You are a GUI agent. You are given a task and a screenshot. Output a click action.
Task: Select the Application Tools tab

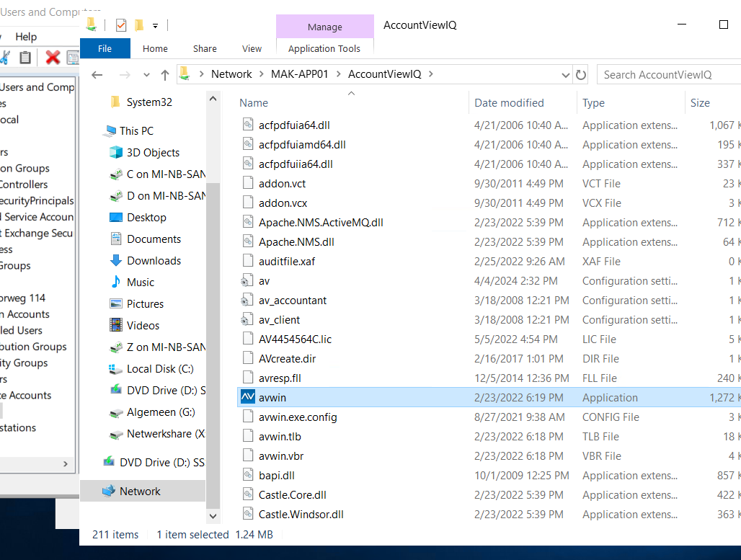click(x=324, y=49)
